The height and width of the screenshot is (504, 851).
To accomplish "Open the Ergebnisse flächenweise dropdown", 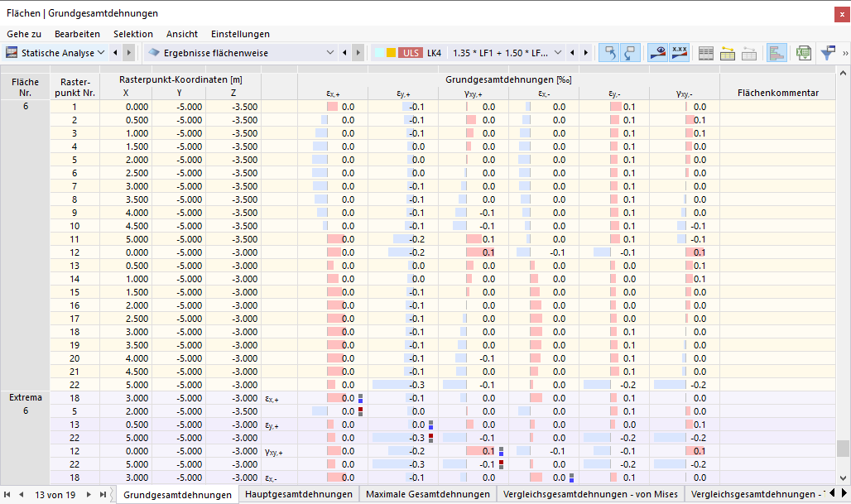I will coord(330,53).
